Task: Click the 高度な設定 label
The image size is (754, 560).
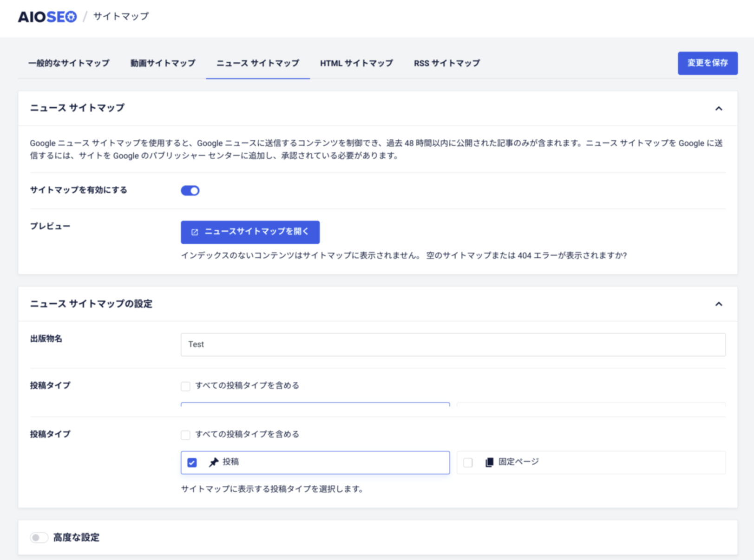Action: tap(76, 538)
